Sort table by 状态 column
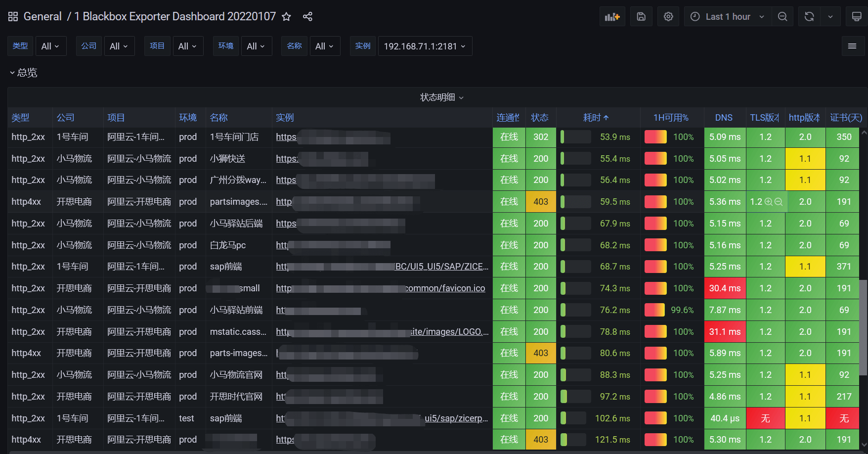The image size is (868, 454). point(540,118)
